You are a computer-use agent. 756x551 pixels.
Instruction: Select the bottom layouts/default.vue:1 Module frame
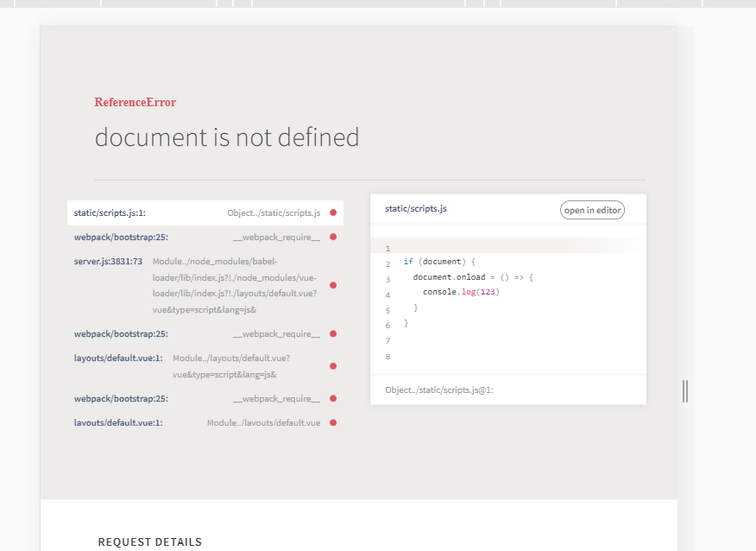(x=205, y=422)
